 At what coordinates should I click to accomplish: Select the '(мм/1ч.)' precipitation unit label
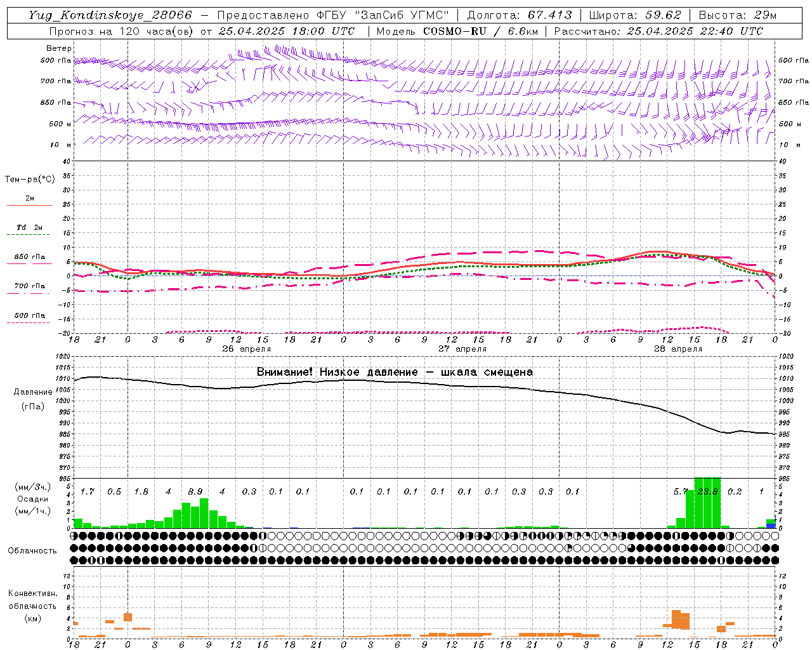[32, 511]
